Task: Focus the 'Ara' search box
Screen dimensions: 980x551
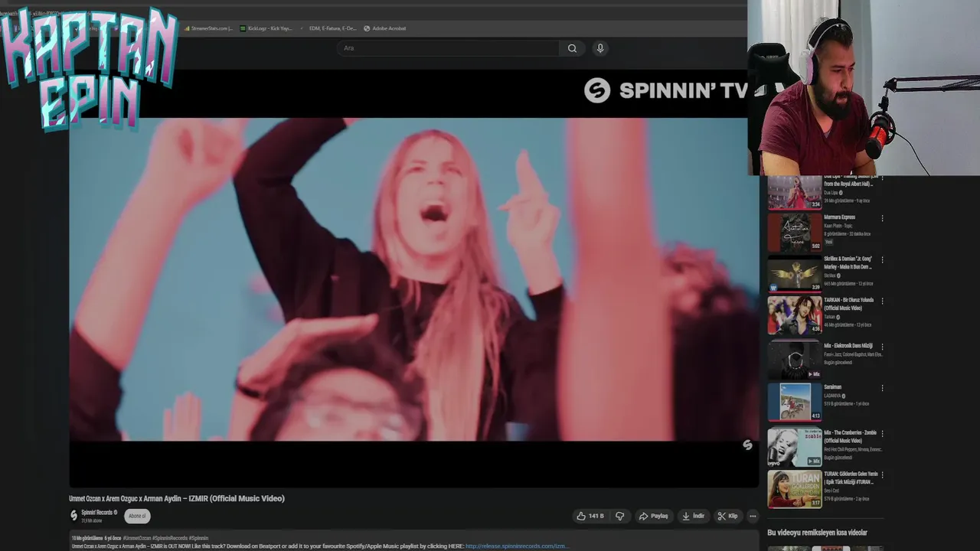Action: [x=449, y=48]
